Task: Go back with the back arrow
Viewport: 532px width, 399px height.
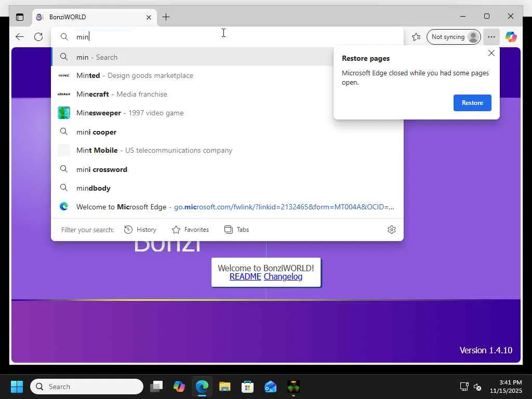Action: coord(20,37)
